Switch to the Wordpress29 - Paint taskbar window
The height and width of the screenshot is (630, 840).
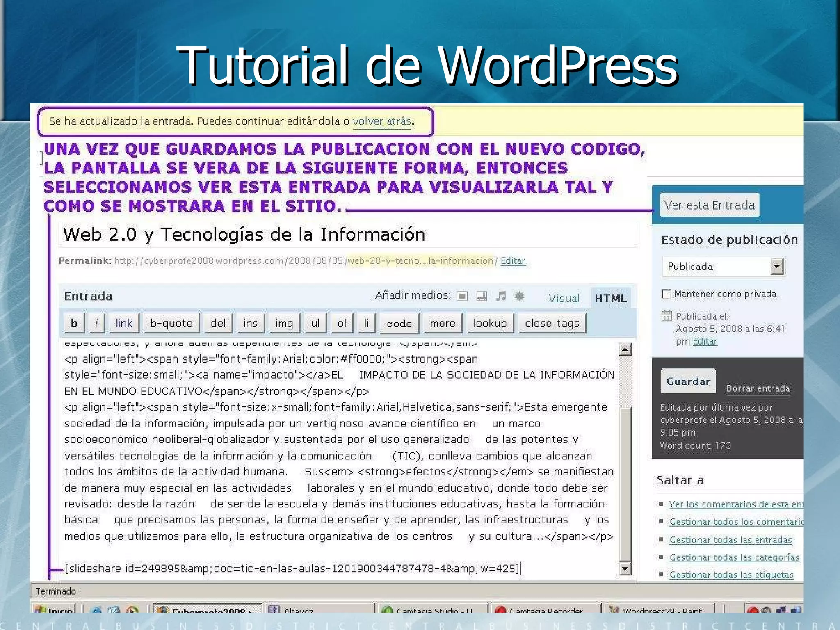click(x=660, y=609)
